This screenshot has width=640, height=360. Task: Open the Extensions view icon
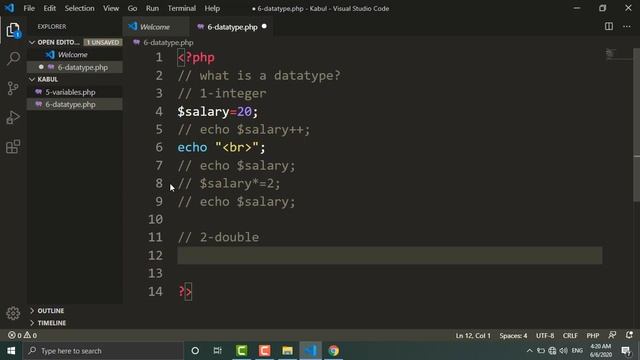[13, 147]
